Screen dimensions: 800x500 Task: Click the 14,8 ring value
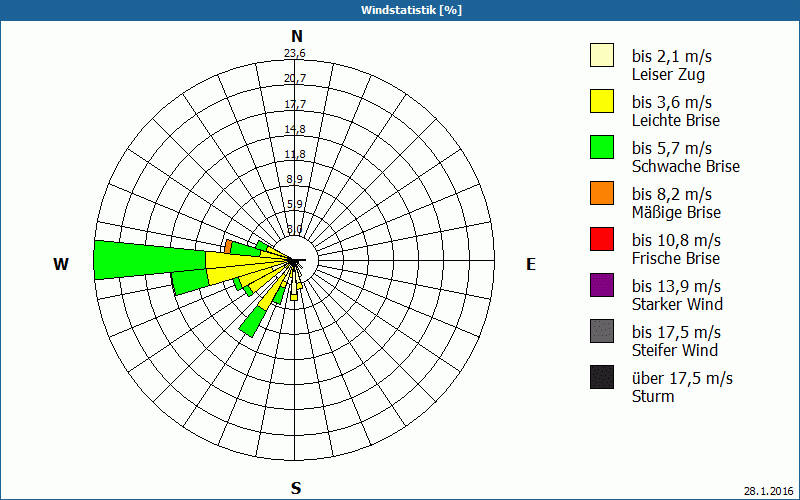click(295, 129)
